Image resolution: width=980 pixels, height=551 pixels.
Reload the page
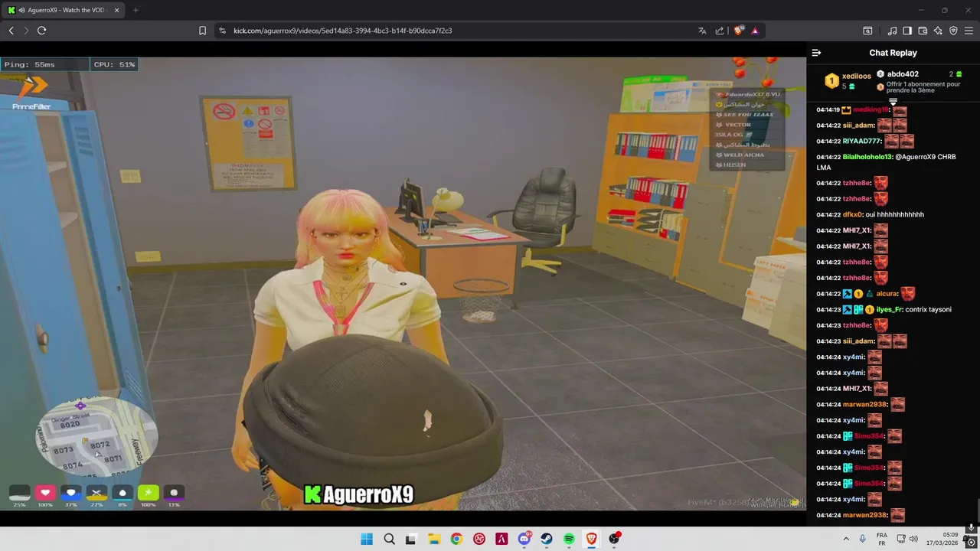pyautogui.click(x=41, y=31)
